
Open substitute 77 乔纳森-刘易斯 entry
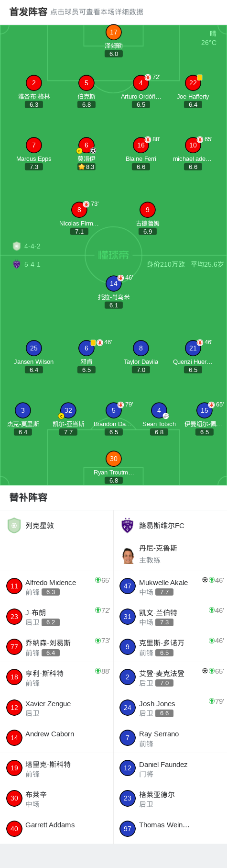(56, 647)
